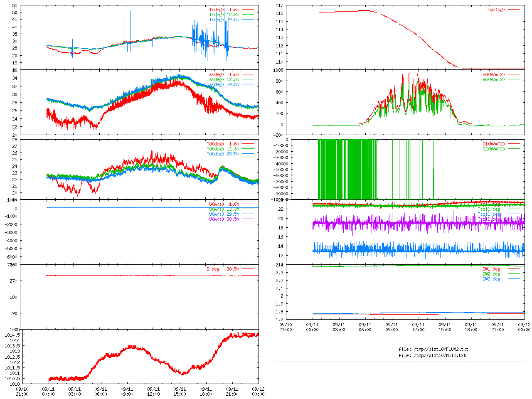Click '09/10 21:00' time label under the pressure plot
The width and height of the screenshot is (532, 399).
point(22,392)
